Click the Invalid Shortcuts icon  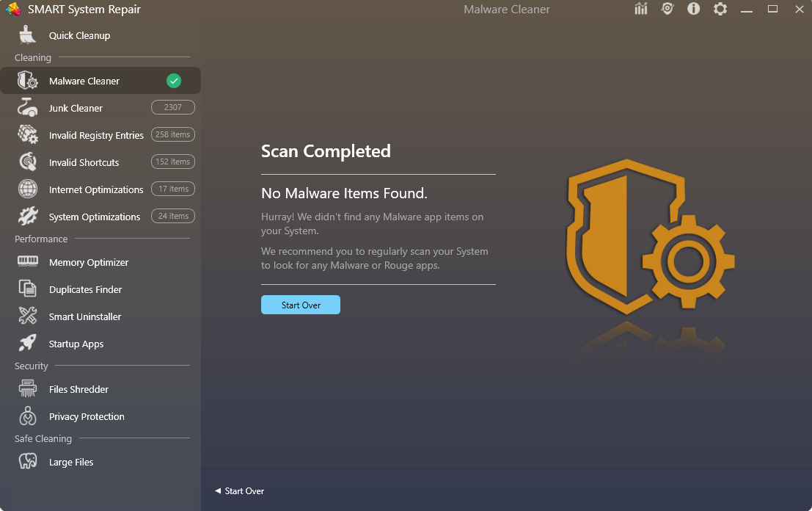27,162
